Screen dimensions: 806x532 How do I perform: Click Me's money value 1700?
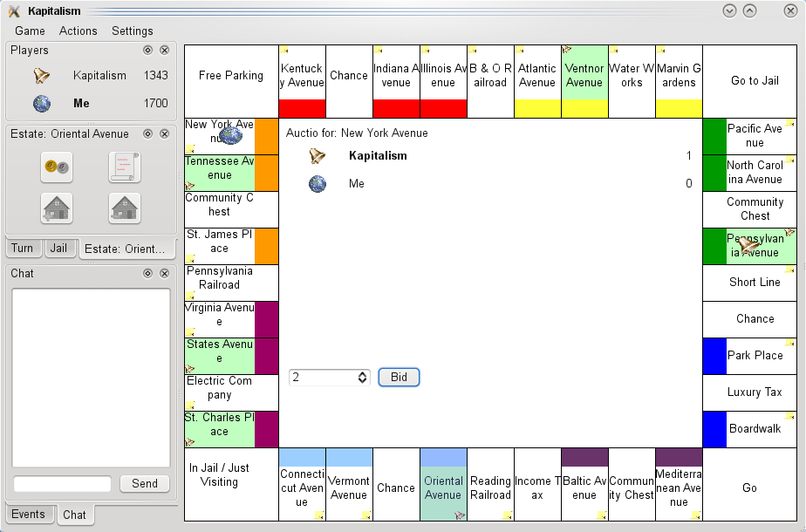tap(156, 103)
